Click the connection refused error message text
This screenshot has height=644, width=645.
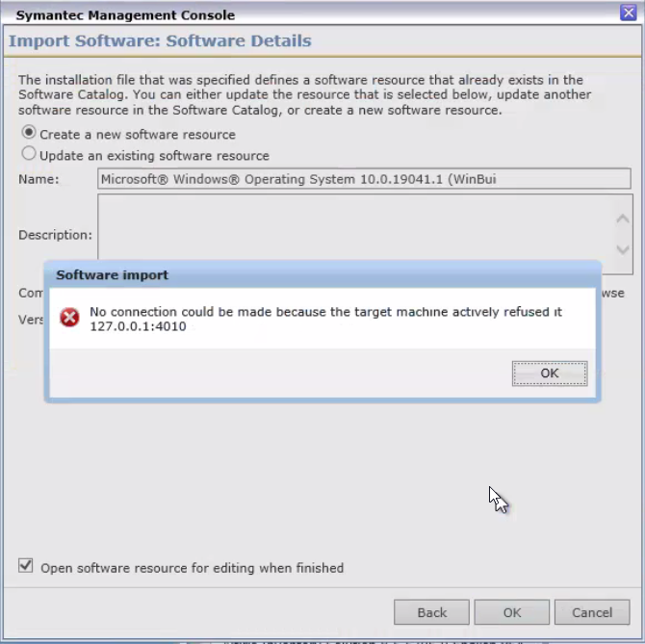click(x=325, y=319)
